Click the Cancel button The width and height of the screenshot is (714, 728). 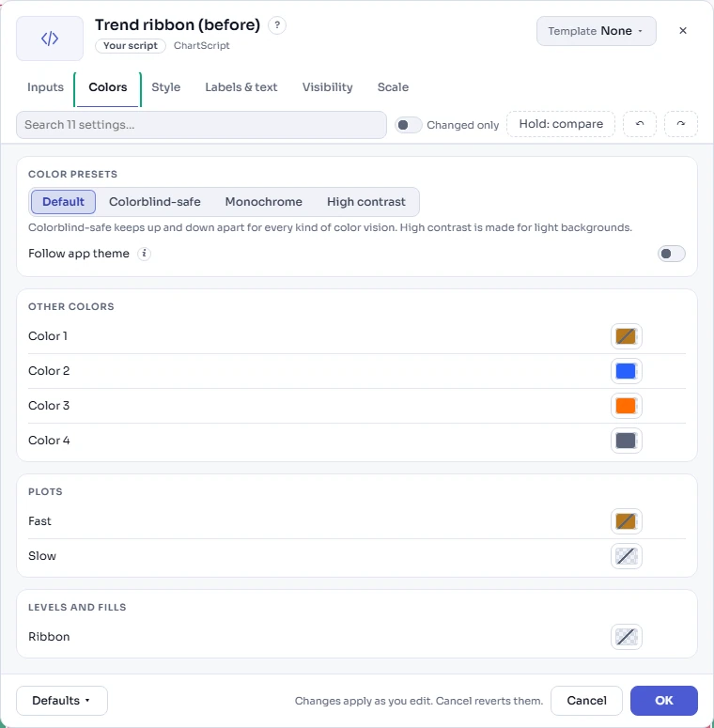[x=586, y=701]
